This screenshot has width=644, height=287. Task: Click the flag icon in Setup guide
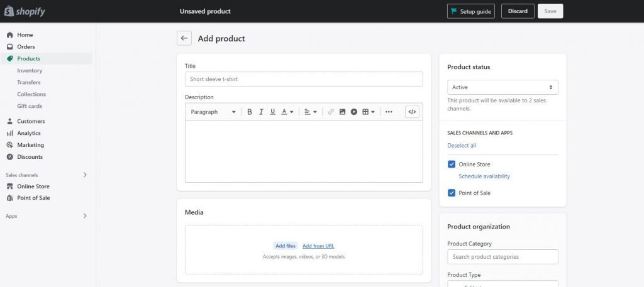click(x=454, y=11)
